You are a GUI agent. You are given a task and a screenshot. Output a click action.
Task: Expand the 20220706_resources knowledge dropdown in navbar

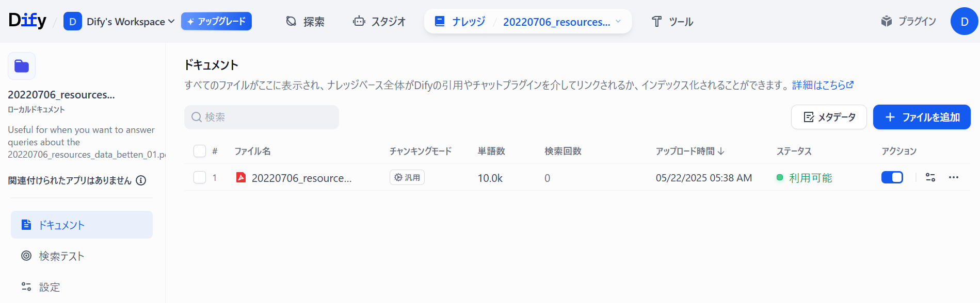[563, 22]
